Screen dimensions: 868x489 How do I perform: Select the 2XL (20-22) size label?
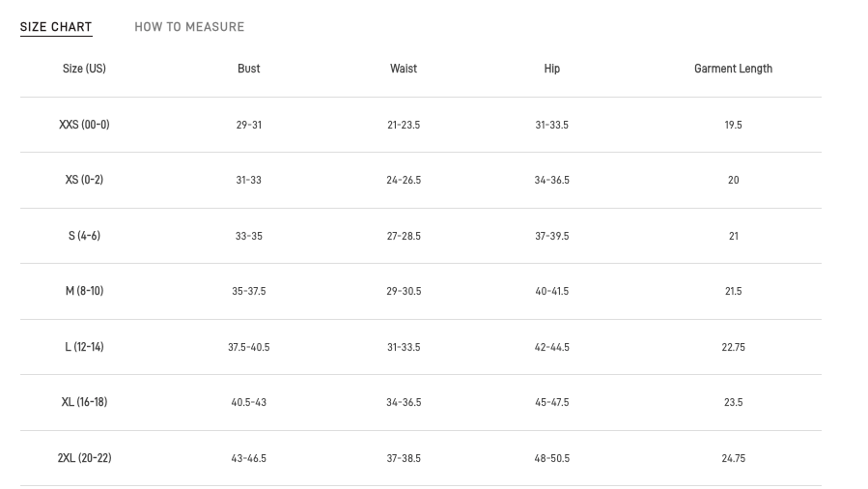click(84, 458)
